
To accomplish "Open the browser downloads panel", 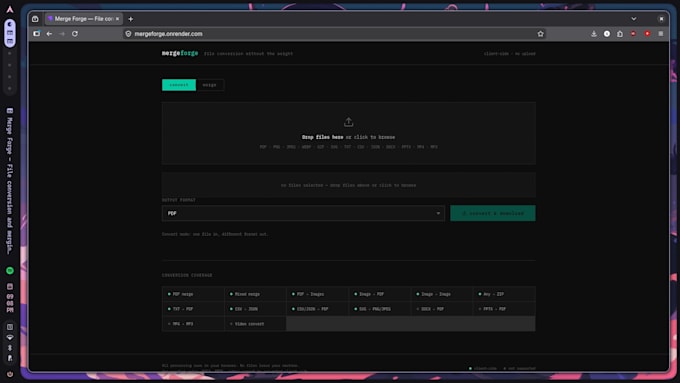I will click(594, 34).
